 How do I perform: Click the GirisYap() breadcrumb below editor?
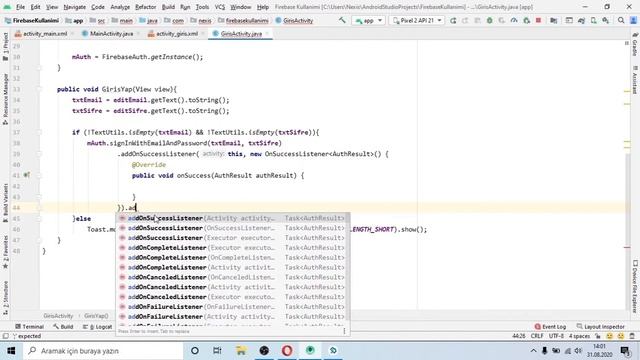coord(96,316)
